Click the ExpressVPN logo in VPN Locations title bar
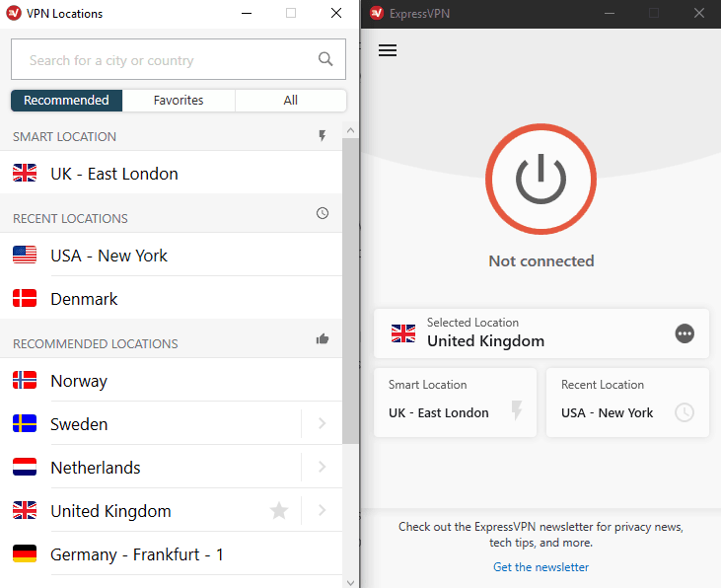Viewport: 721px width, 588px height. pyautogui.click(x=14, y=13)
